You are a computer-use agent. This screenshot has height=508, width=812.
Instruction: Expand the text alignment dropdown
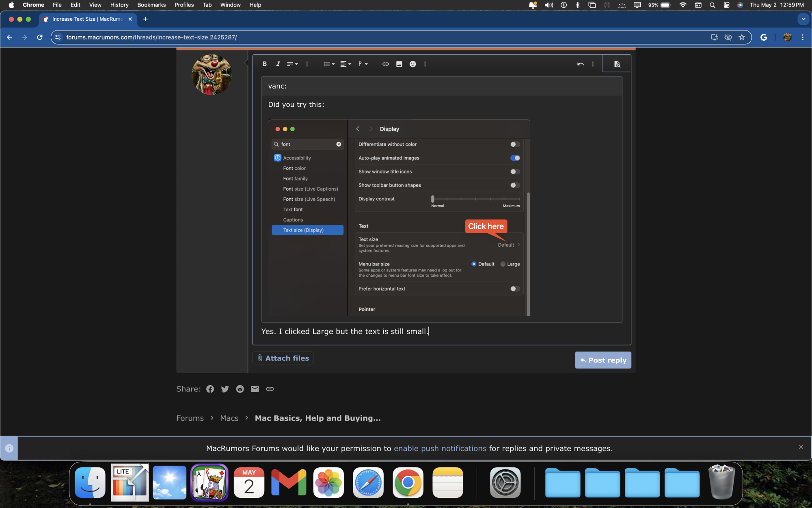point(346,64)
